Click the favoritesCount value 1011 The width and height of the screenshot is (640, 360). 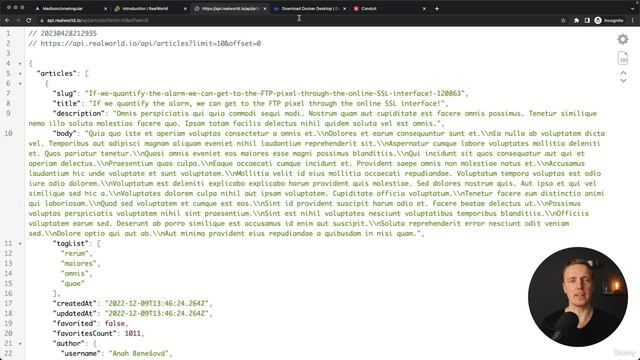(133, 333)
